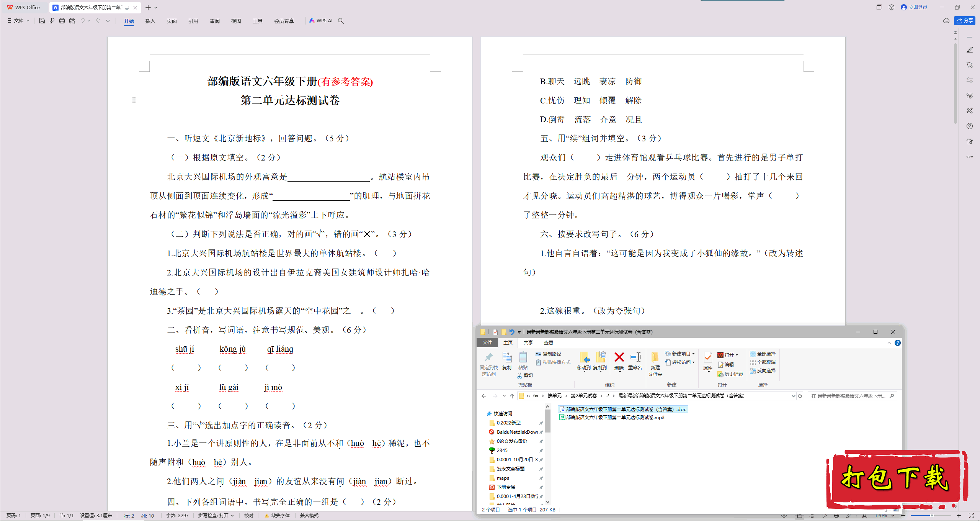Screen dimensions: 980x521
Task: Collapse the Explorer ribbon chevron
Action: tap(889, 343)
